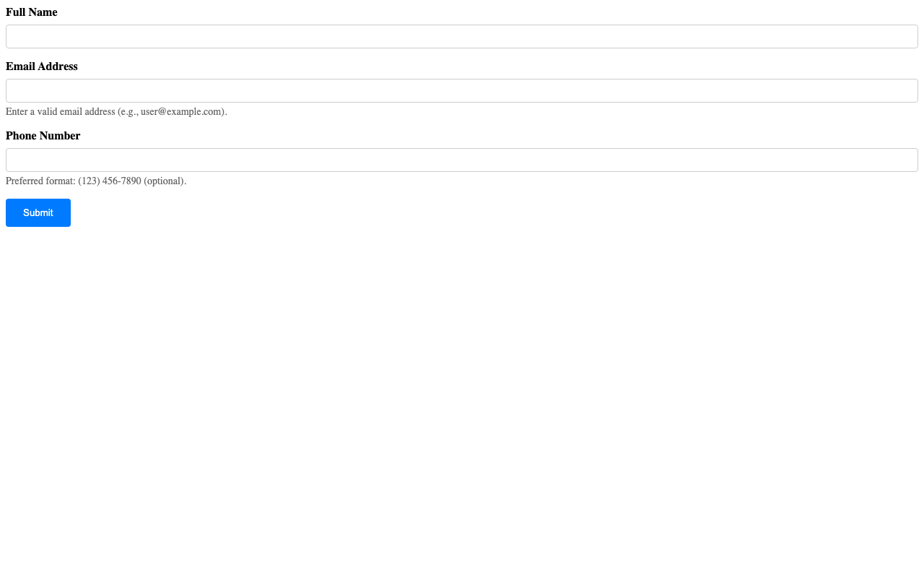Click inside the Full Name input field
Screen dimensions: 924x578
[462, 35]
